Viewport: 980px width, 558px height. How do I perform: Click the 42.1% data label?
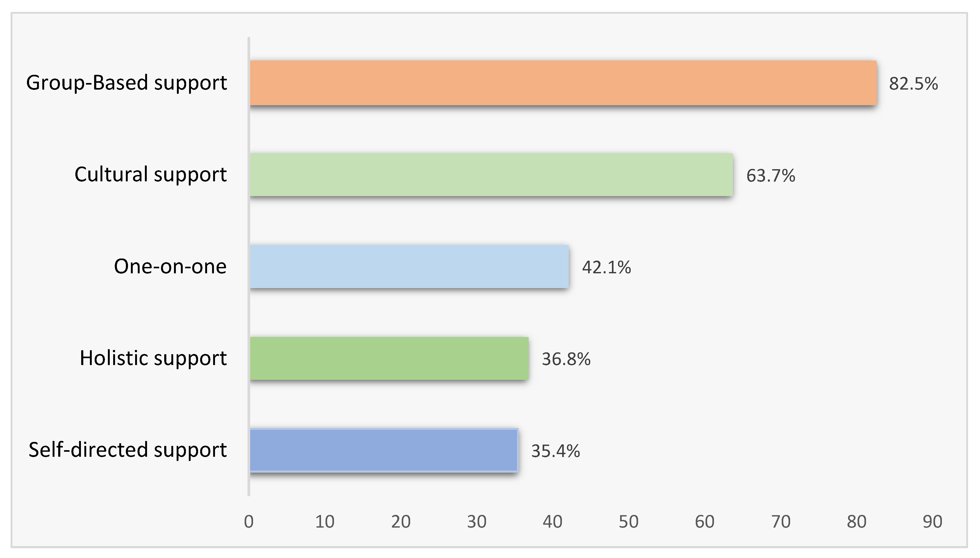606,268
